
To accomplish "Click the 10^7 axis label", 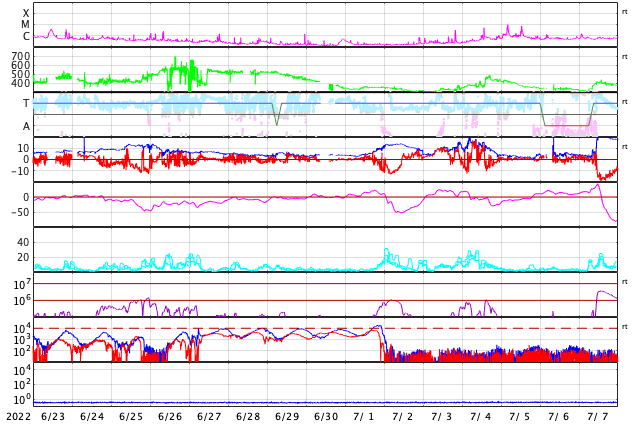I will [22, 285].
